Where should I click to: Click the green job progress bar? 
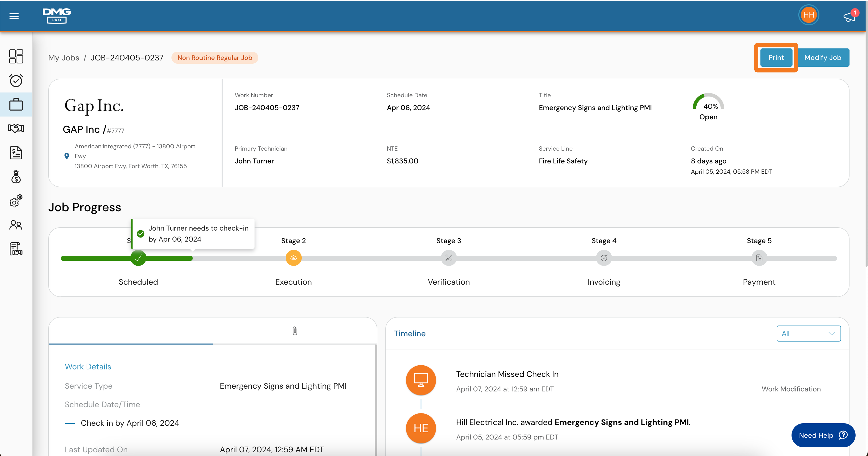coord(126,259)
